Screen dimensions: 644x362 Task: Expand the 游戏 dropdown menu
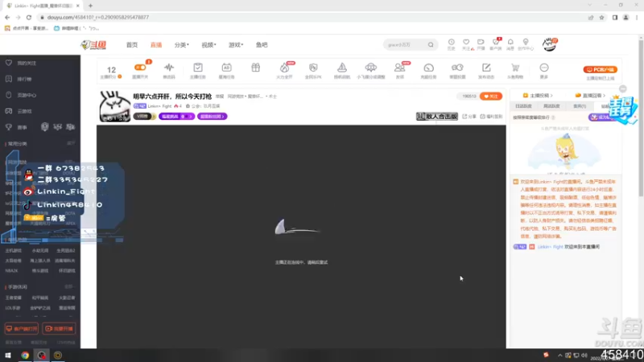236,45
